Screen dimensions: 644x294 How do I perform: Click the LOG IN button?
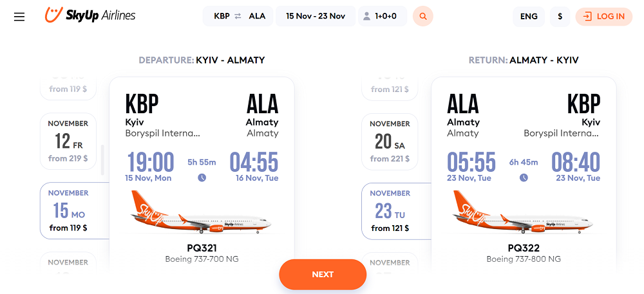[604, 16]
